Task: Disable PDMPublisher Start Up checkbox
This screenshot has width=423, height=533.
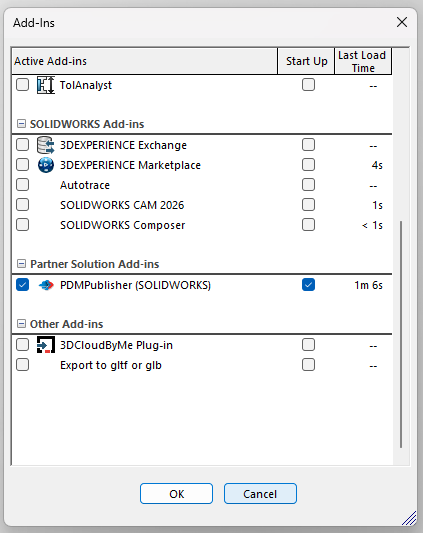Action: click(x=308, y=285)
